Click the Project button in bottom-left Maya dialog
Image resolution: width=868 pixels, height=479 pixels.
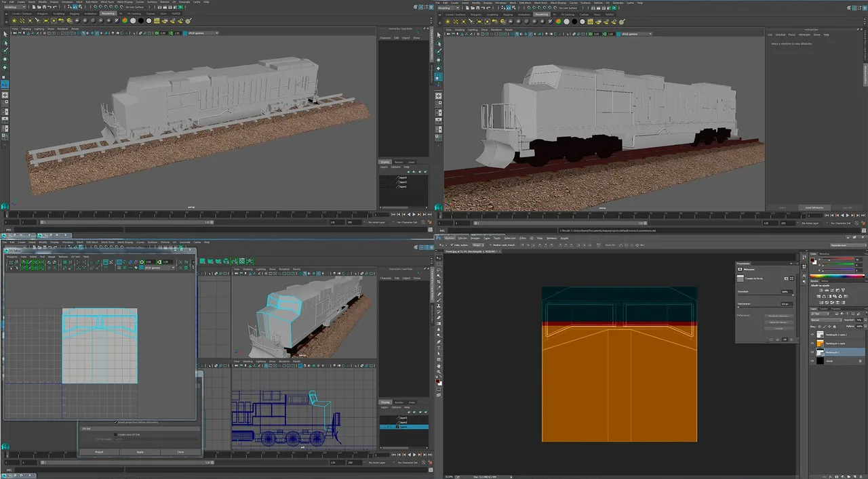point(99,452)
